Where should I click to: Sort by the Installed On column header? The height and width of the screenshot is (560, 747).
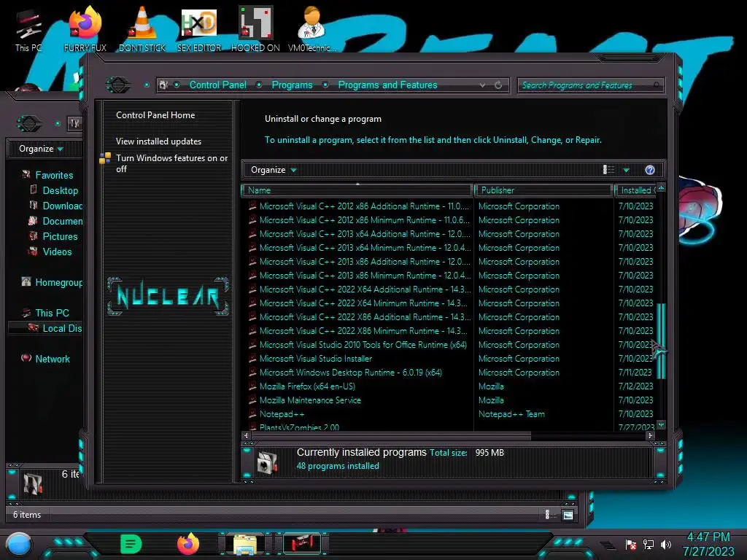tap(636, 190)
